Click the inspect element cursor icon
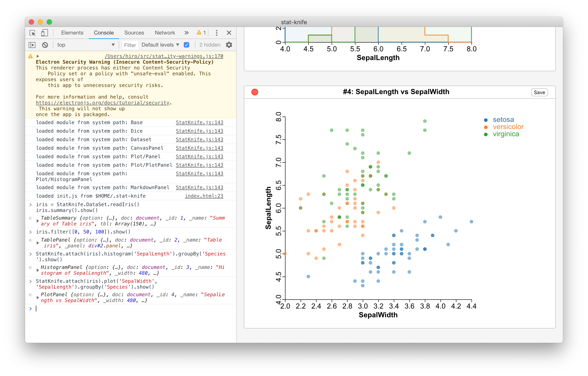The image size is (588, 376). (x=32, y=33)
